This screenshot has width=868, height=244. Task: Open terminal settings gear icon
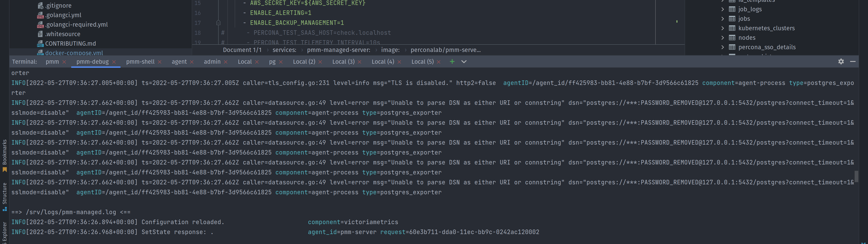click(x=841, y=62)
